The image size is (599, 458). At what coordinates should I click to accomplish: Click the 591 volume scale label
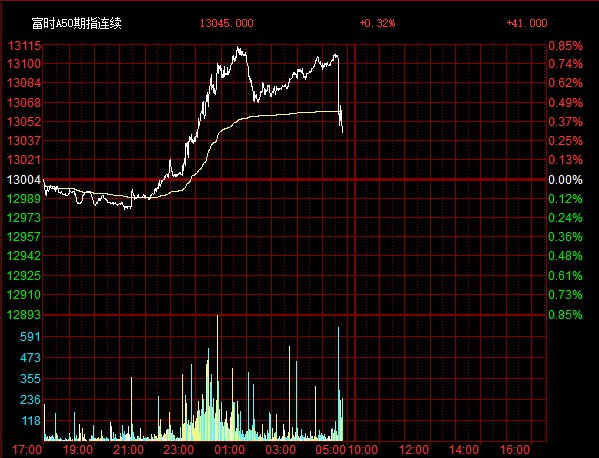coord(30,337)
